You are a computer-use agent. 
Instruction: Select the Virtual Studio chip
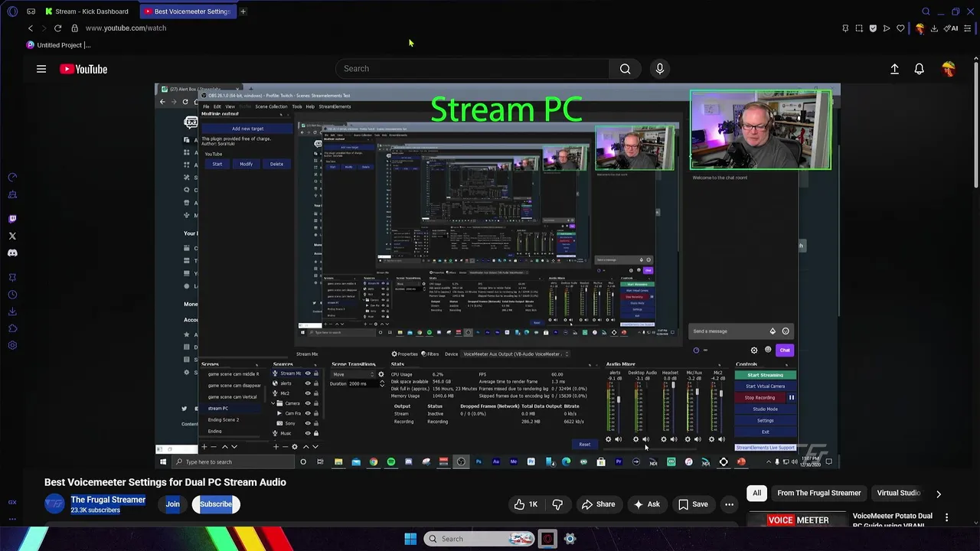pos(899,494)
